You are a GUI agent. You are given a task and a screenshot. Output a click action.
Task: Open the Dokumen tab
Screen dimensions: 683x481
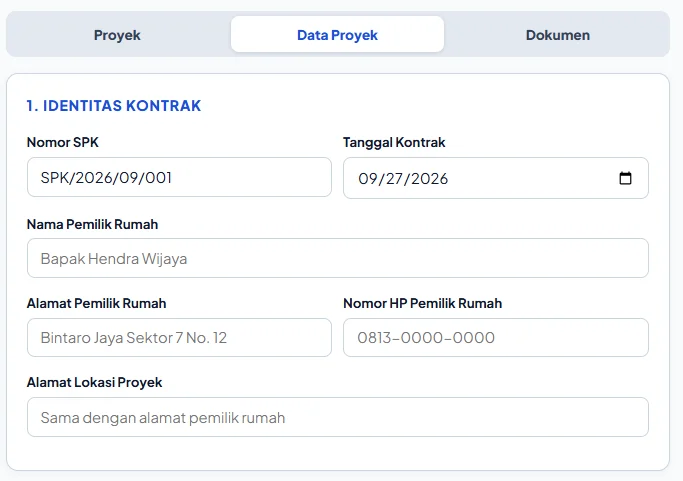[x=558, y=34]
